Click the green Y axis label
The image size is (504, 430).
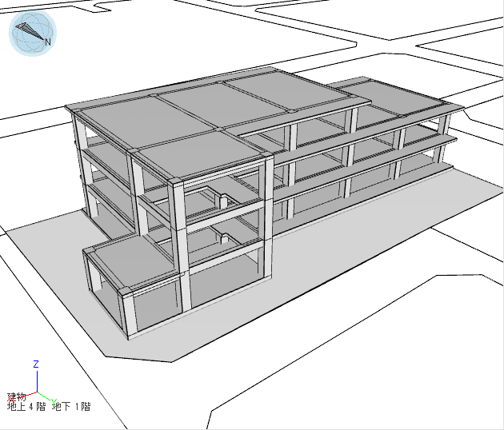click(54, 400)
